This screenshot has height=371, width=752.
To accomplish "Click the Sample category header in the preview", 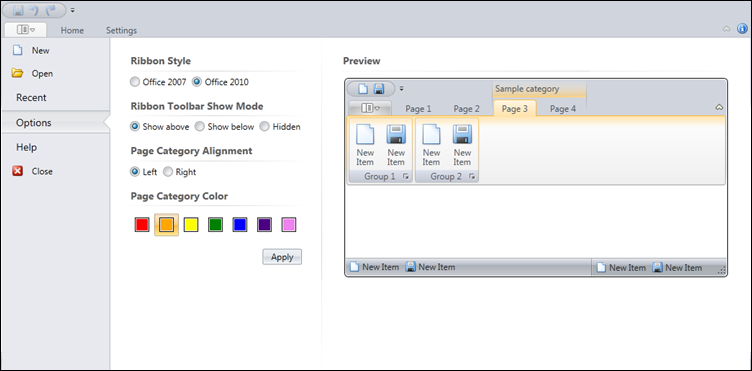I will click(540, 89).
